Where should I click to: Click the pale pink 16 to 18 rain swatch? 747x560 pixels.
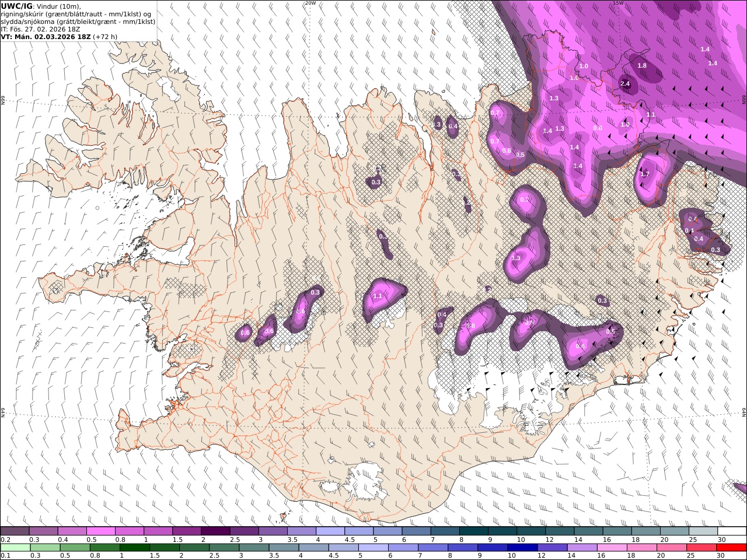click(x=612, y=548)
